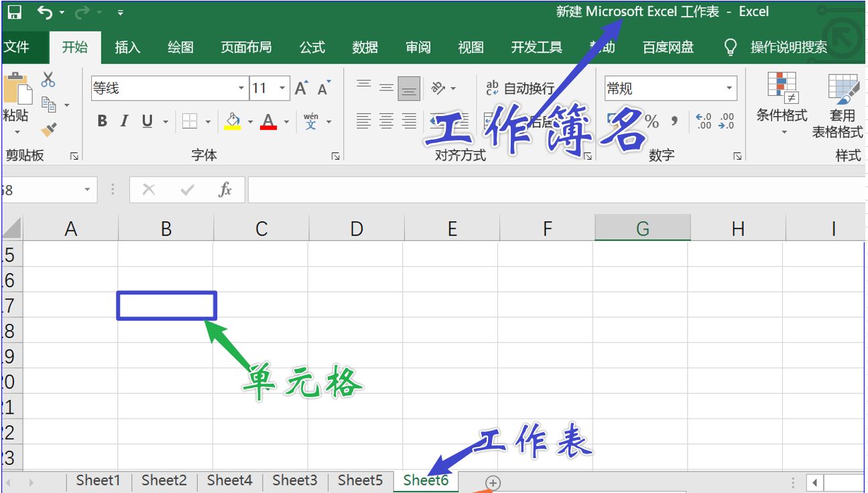Save the workbook with the floppy icon
Screen dimensions: 868x493
tap(14, 12)
